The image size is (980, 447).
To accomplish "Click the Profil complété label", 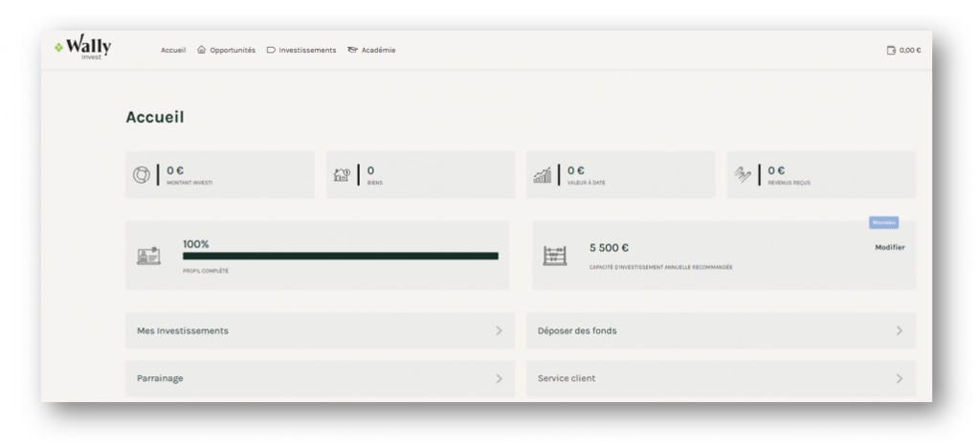I will (206, 271).
